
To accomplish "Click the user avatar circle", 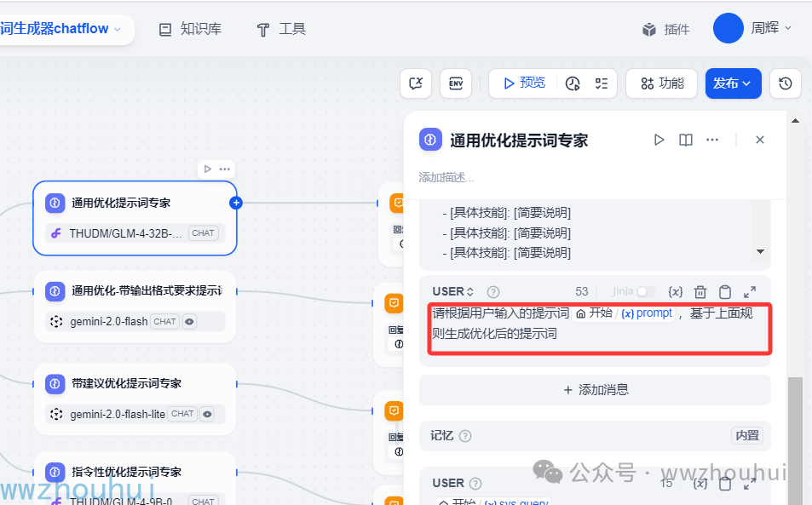I will (x=728, y=28).
